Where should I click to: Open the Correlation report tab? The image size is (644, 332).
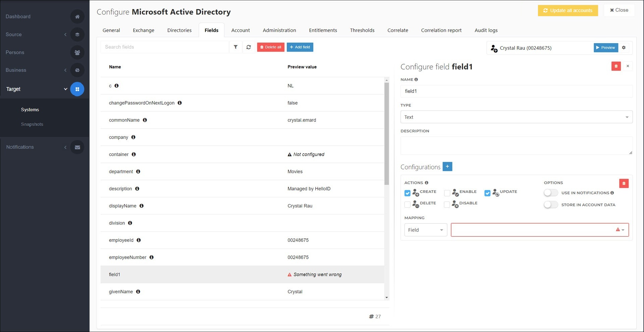pyautogui.click(x=441, y=30)
